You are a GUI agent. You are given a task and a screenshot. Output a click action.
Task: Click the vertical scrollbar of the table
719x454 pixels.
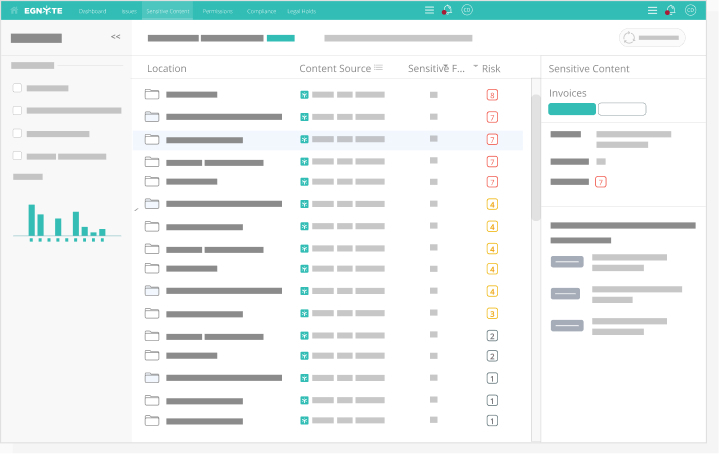pyautogui.click(x=535, y=160)
